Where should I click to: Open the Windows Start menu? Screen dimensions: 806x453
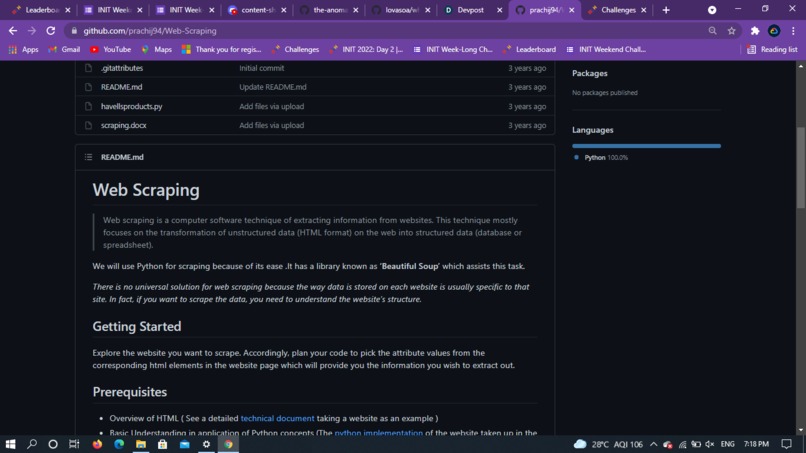point(10,444)
